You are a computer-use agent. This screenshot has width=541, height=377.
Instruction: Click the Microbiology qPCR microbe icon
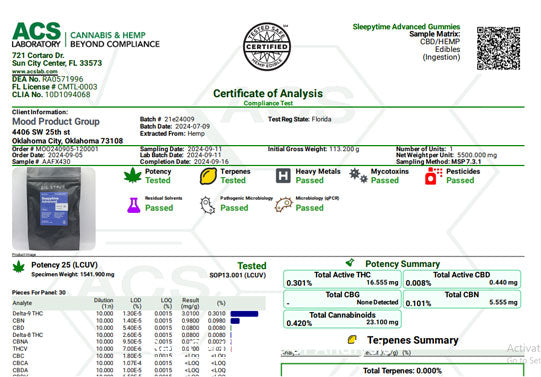pos(284,205)
